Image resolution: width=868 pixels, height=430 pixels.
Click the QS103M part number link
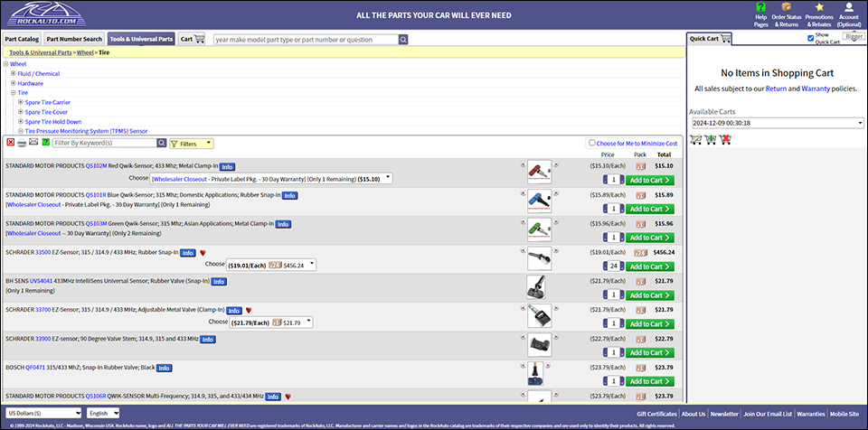(97, 224)
